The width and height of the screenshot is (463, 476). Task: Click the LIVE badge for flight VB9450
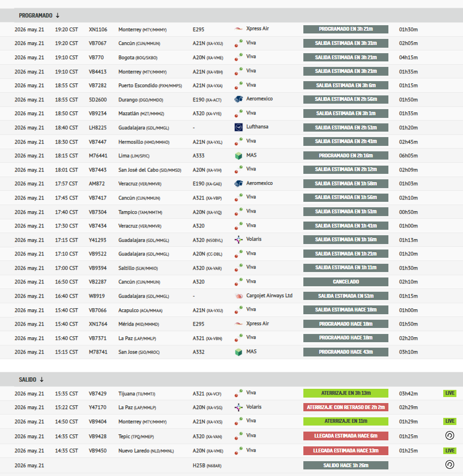click(450, 451)
